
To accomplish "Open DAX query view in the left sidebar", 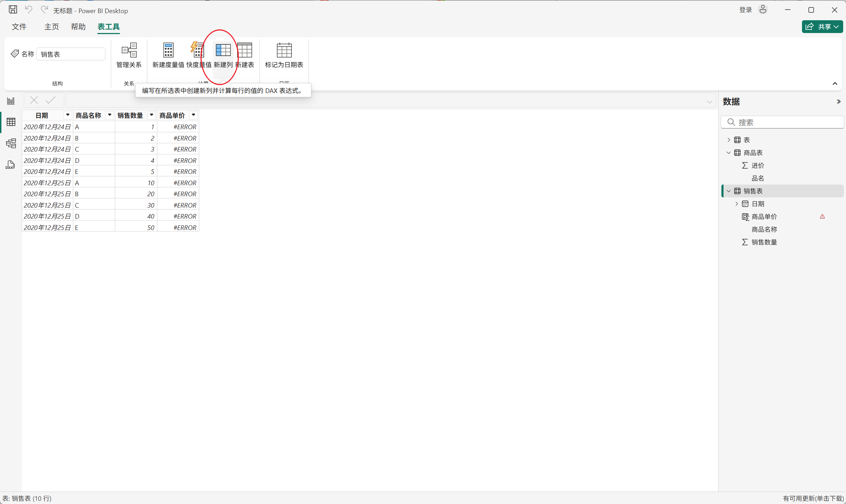I will coord(10,165).
